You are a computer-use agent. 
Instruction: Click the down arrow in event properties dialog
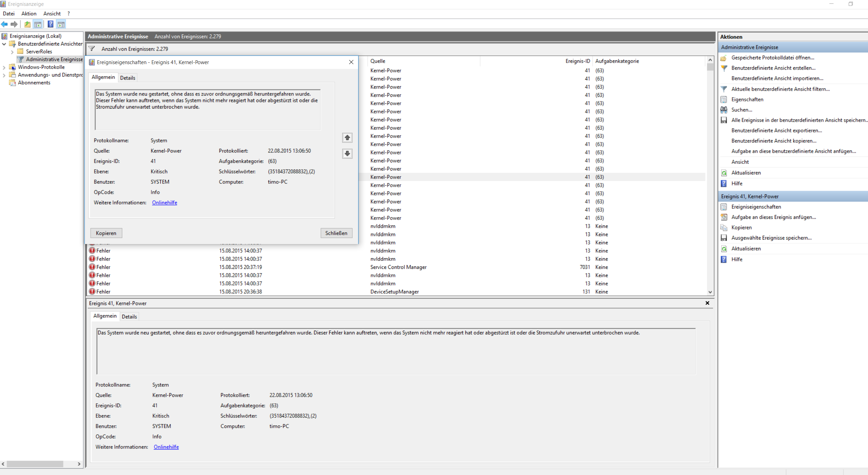click(x=347, y=153)
